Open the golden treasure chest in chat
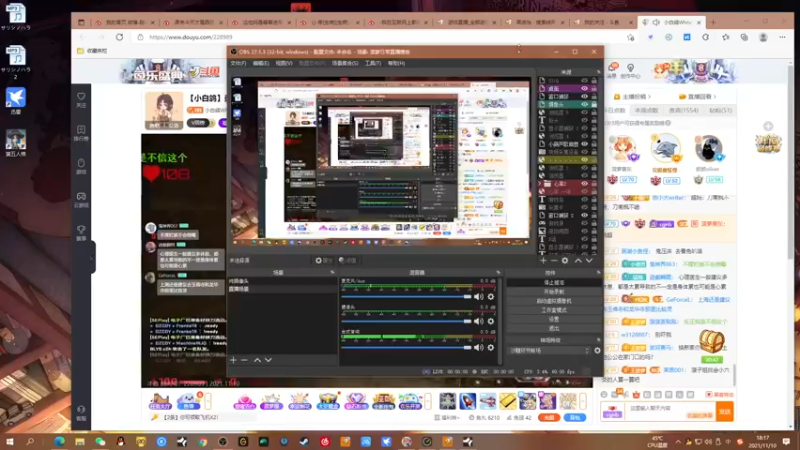 coord(712,340)
